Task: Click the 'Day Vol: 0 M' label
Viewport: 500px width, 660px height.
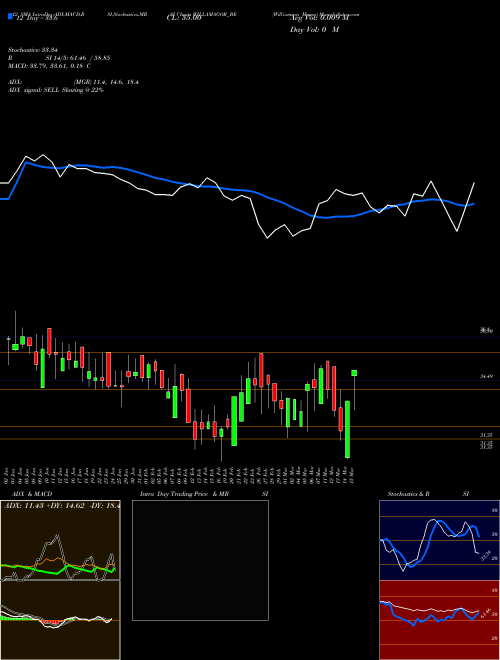Action: click(x=314, y=29)
